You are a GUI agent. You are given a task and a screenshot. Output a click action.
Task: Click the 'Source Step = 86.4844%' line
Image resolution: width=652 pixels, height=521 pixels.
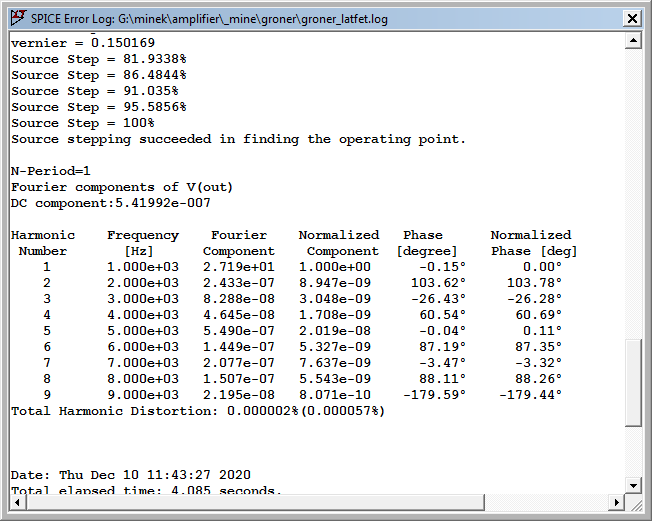99,75
